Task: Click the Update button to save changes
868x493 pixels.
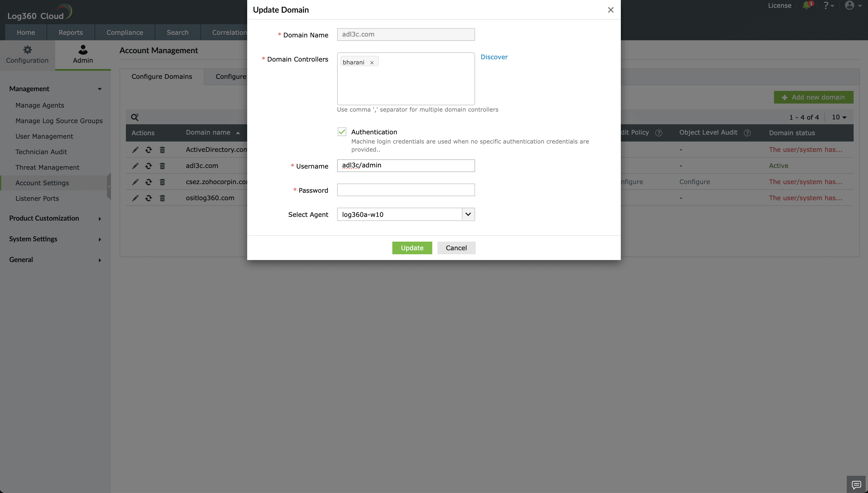Action: click(x=412, y=248)
